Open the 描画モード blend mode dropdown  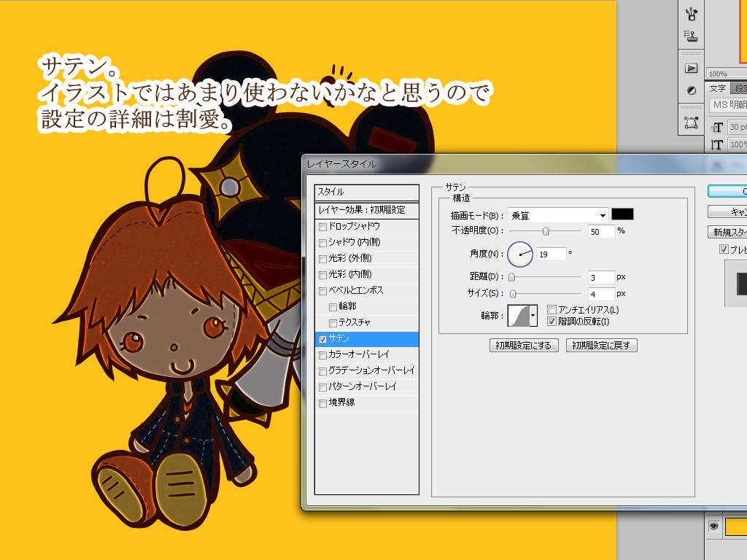(558, 215)
